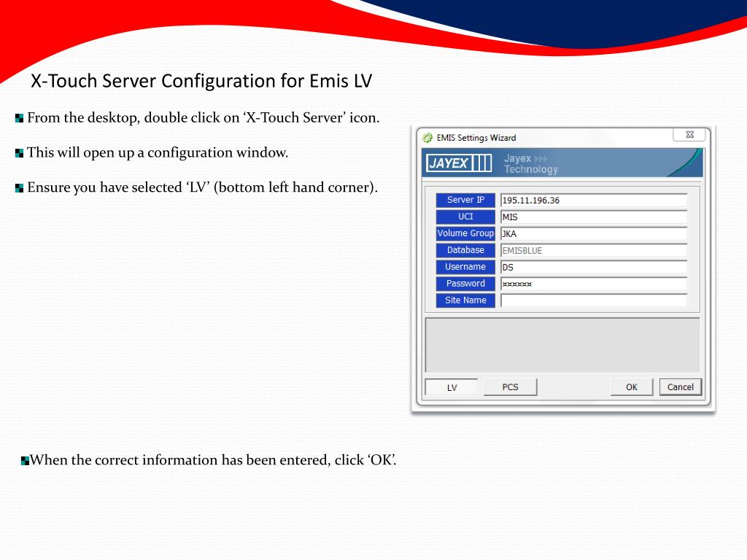Click the 'Jayex Technology' banner text
The image size is (747, 560).
click(531, 164)
